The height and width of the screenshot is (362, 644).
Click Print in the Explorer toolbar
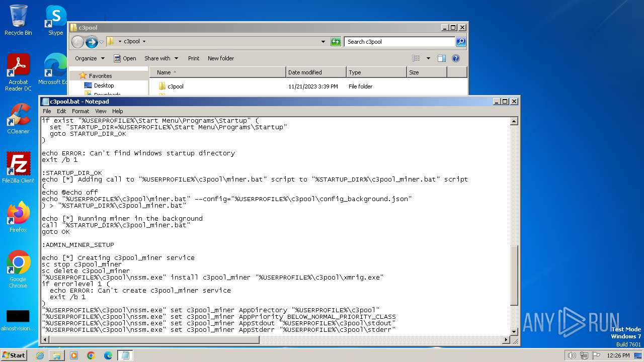click(194, 58)
